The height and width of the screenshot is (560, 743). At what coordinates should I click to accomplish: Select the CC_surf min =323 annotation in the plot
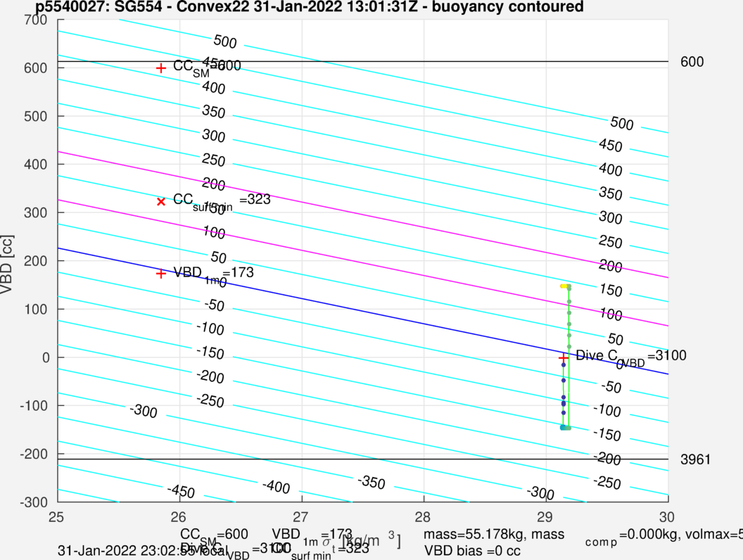[222, 201]
